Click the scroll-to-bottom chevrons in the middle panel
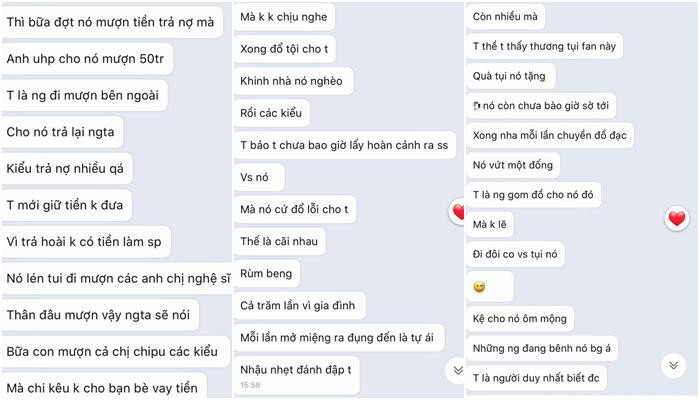This screenshot has height=400, width=700. (458, 370)
